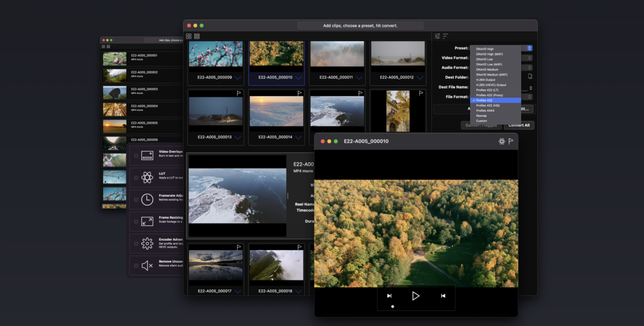
Task: Click the Encoder Advanced gear icon
Action: click(147, 243)
